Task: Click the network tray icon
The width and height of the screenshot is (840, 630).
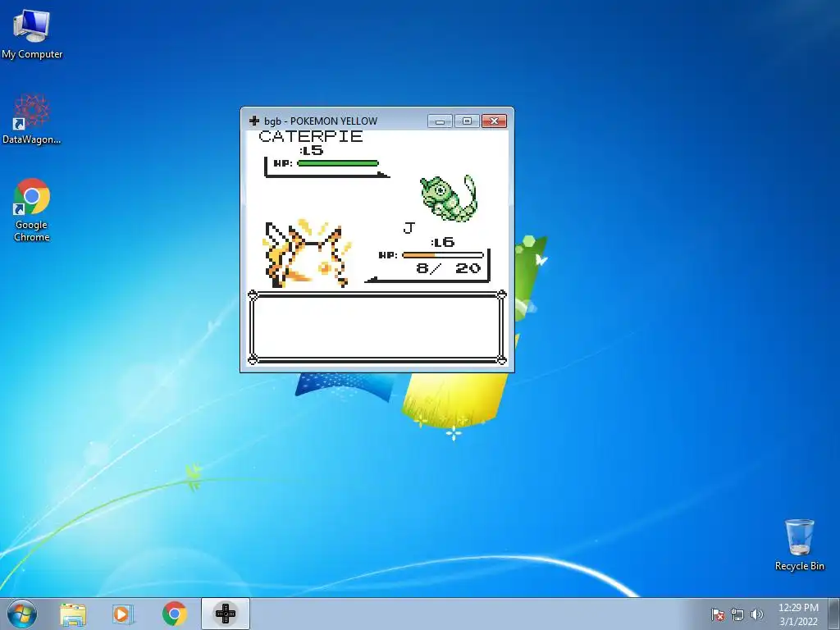Action: pyautogui.click(x=737, y=614)
